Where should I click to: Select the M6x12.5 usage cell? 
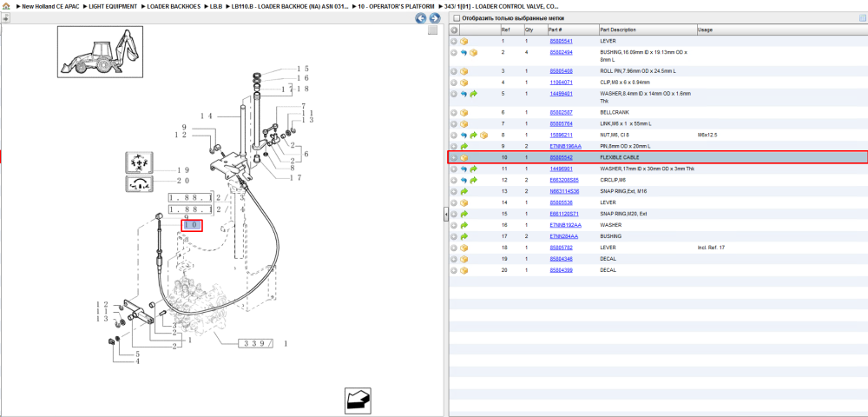tap(707, 136)
